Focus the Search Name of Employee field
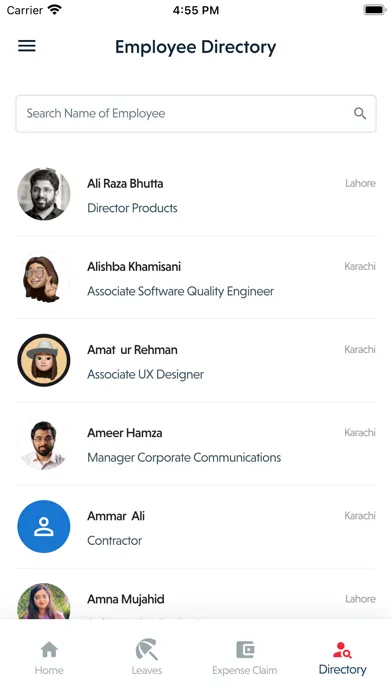392x696 pixels. (196, 114)
